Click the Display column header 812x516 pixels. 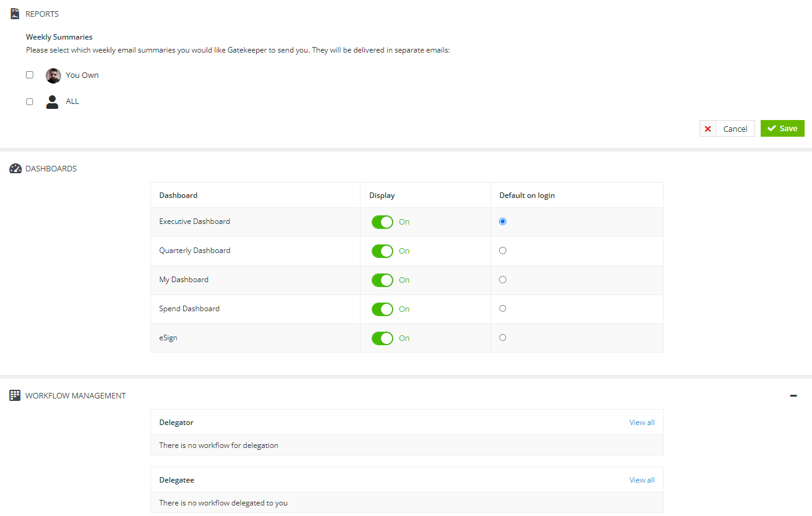click(x=382, y=196)
